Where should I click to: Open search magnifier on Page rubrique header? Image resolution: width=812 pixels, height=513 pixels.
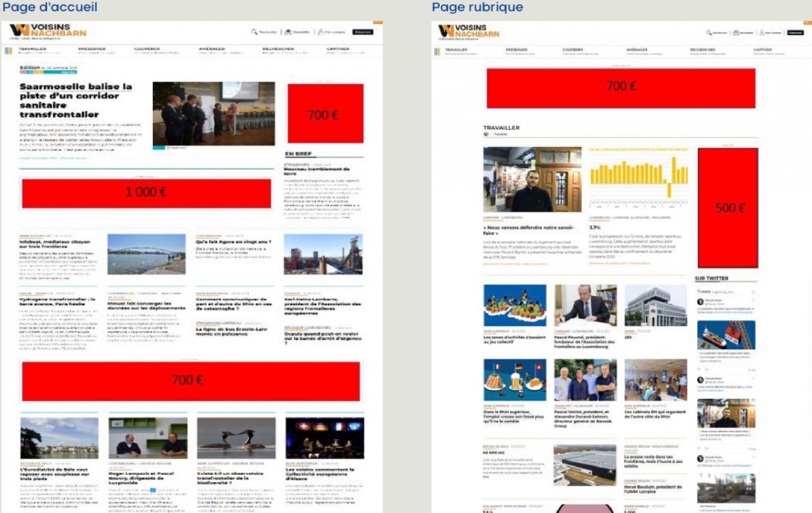pos(709,33)
